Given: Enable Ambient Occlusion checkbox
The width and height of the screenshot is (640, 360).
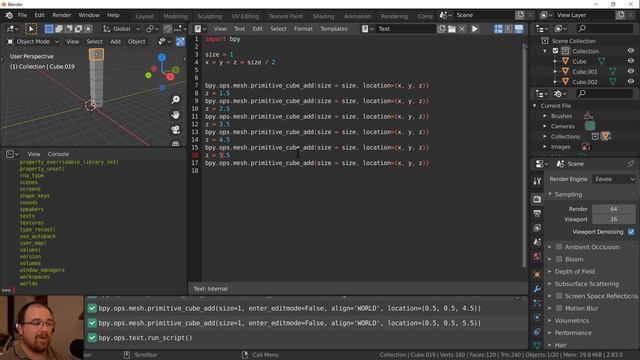Looking at the screenshot, I should point(559,247).
